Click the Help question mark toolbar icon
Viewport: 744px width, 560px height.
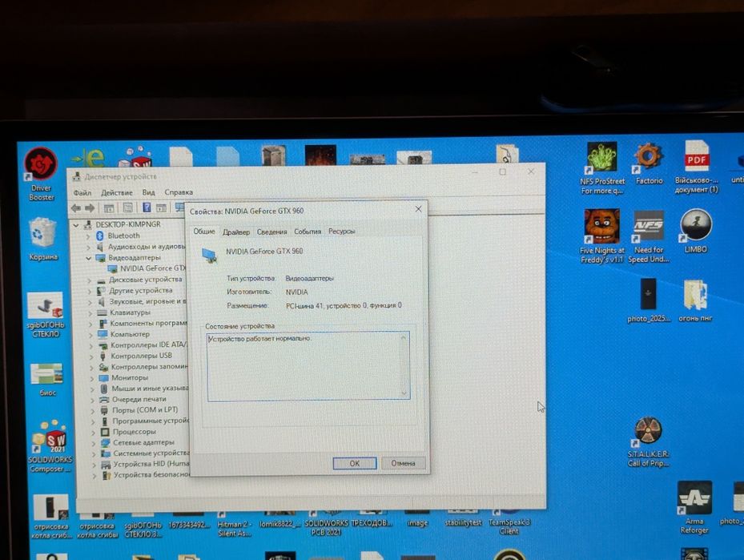147,207
